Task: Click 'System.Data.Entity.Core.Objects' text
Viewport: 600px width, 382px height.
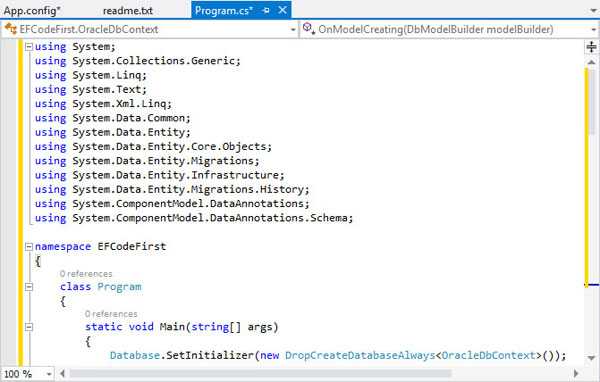Action: [170, 147]
